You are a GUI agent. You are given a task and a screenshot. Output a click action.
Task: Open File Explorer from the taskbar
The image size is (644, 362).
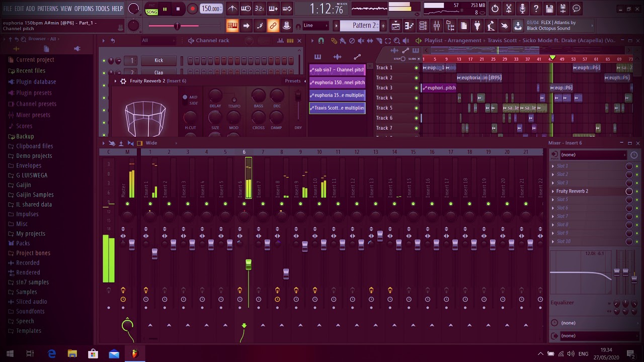72,354
